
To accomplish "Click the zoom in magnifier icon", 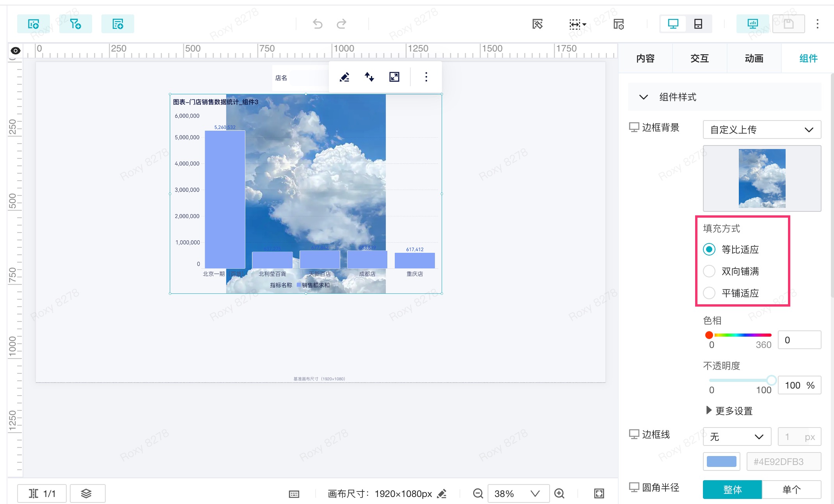I will click(559, 493).
